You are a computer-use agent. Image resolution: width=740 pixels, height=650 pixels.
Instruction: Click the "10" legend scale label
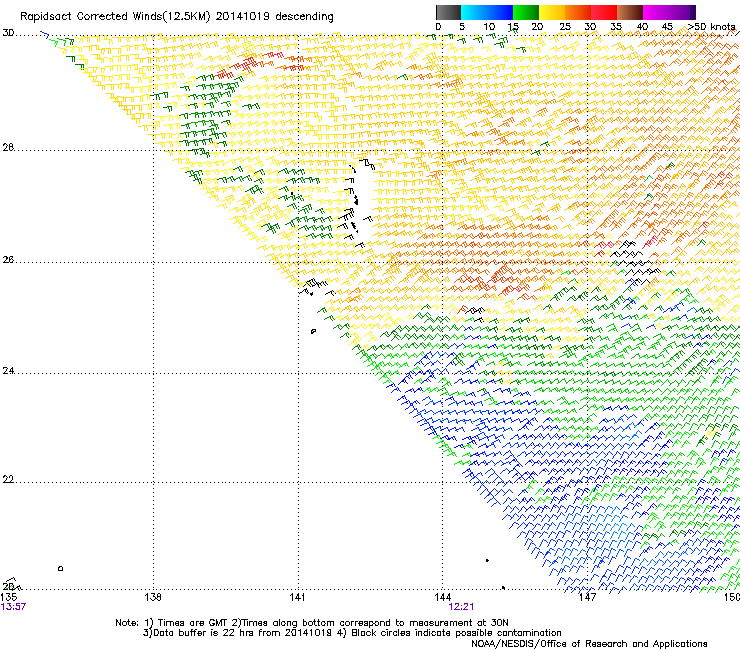point(489,27)
